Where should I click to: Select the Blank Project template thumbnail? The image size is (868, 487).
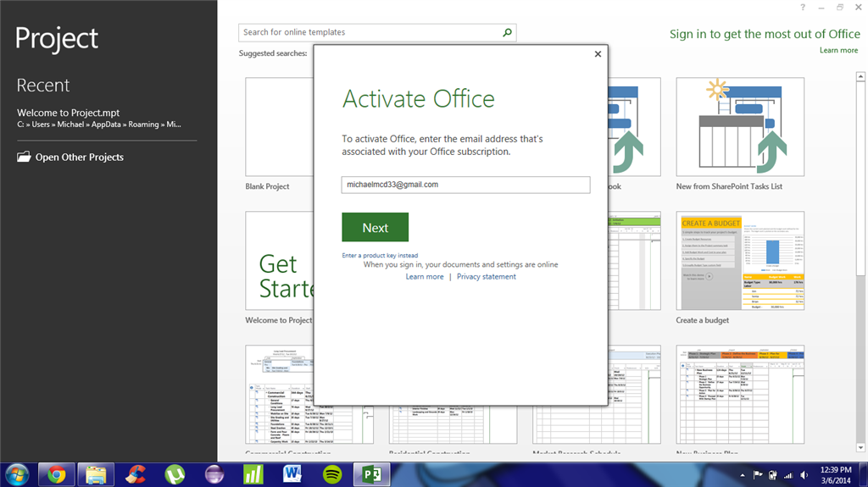coord(280,127)
